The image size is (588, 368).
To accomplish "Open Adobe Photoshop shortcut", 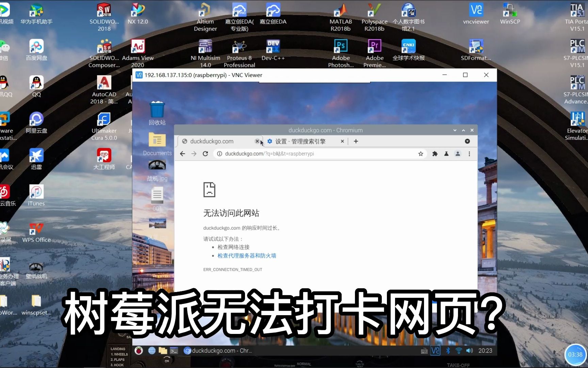I will (341, 53).
